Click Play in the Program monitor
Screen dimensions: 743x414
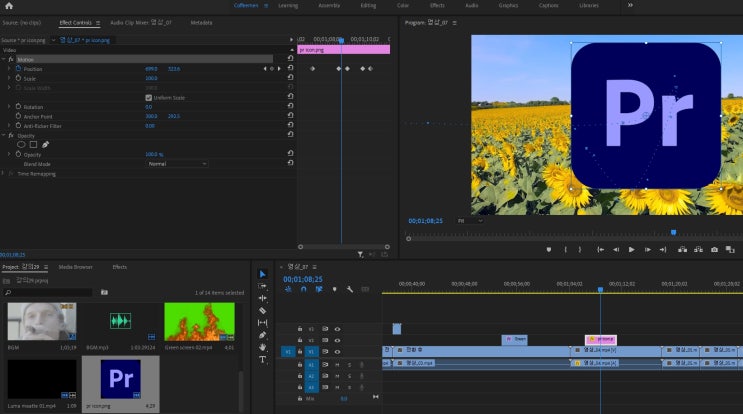click(x=631, y=250)
